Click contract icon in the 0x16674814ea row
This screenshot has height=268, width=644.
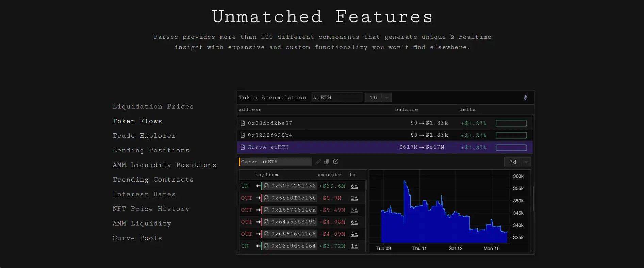(267, 210)
